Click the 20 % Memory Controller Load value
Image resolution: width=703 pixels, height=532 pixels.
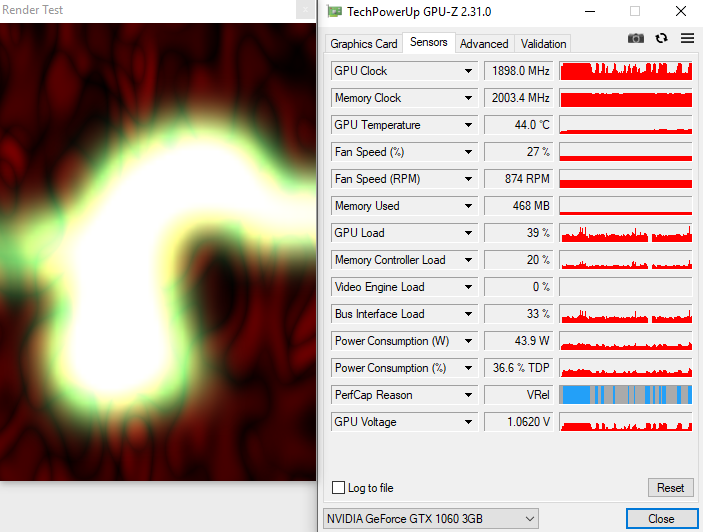point(519,260)
